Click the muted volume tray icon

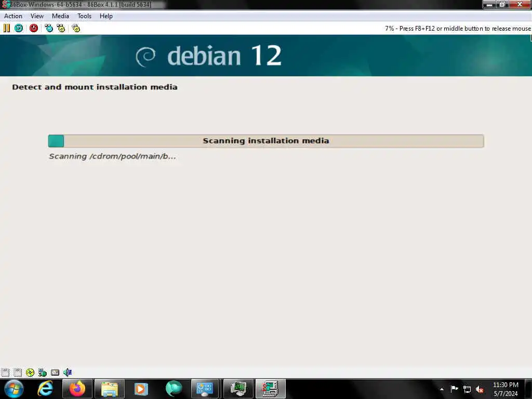pyautogui.click(x=480, y=390)
